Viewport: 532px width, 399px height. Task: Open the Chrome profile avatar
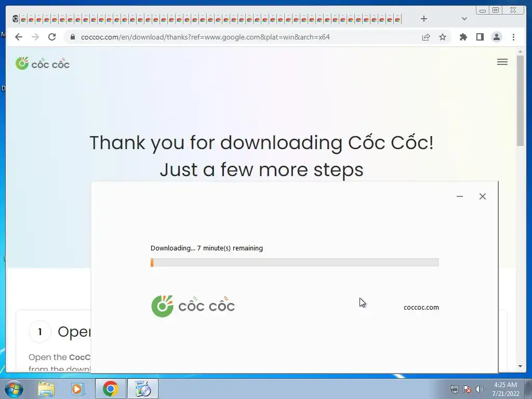pos(496,37)
